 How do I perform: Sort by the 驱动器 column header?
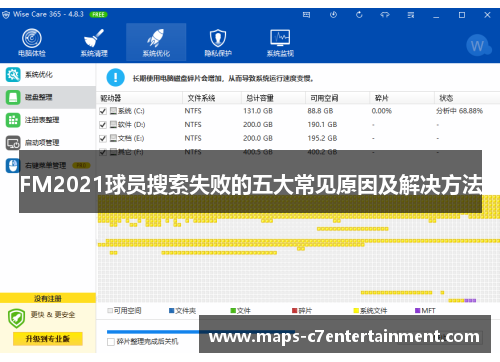pos(139,98)
